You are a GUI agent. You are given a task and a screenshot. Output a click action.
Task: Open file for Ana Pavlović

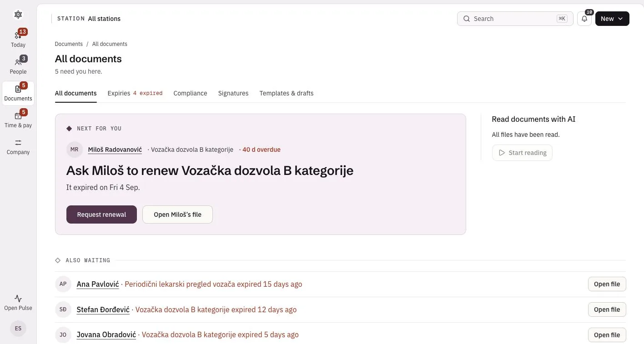pos(607,284)
